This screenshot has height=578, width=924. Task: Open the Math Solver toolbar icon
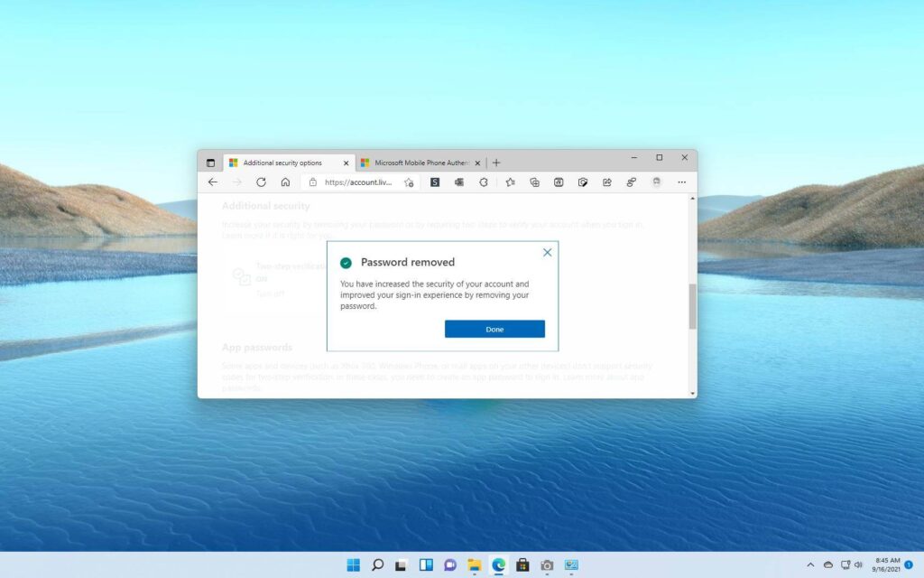(x=559, y=182)
